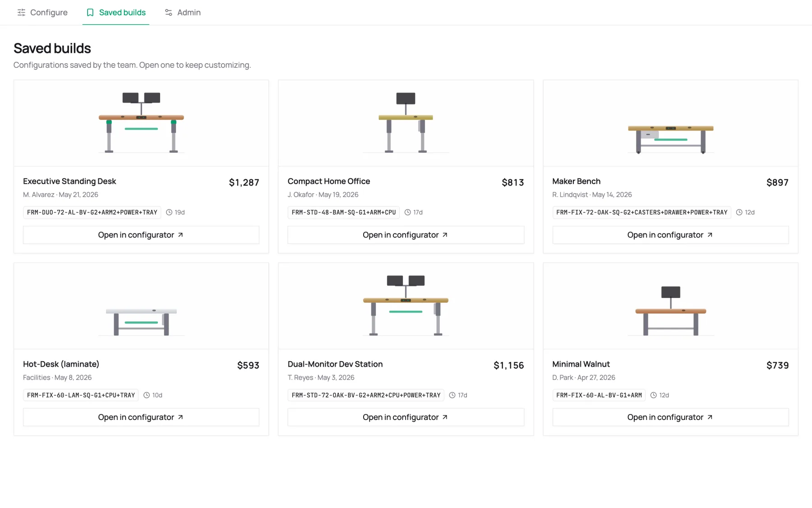
Task: Click the clock icon on Maker Bench
Action: click(739, 212)
